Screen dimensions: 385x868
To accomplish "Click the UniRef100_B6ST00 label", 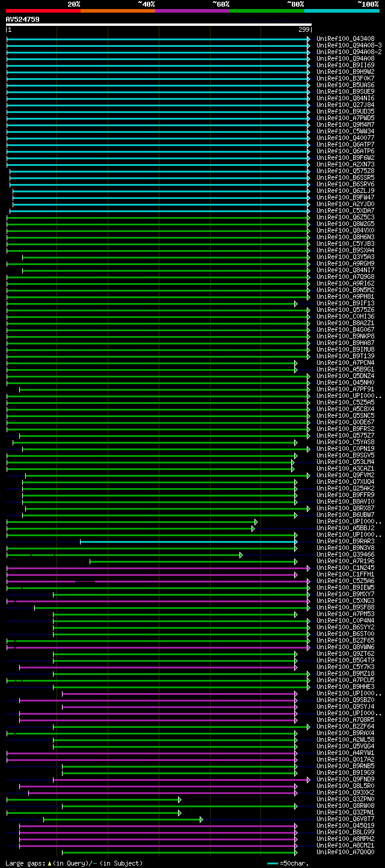I will [x=345, y=634].
